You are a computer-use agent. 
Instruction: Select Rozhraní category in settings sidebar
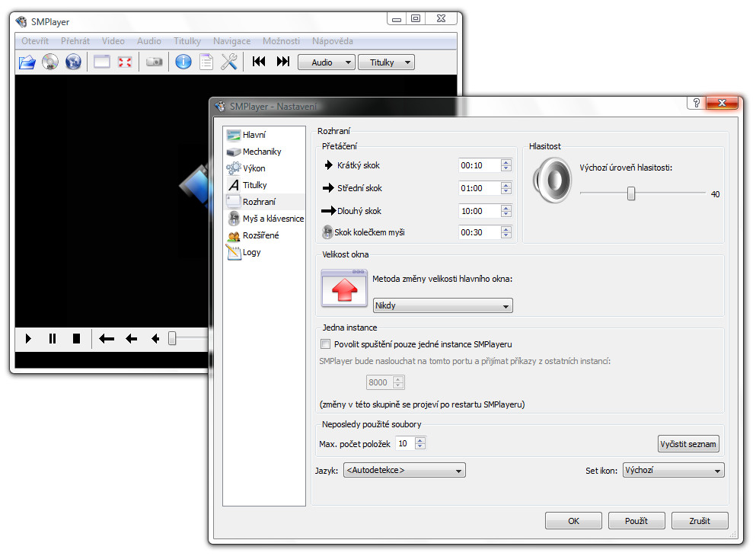[x=264, y=202]
